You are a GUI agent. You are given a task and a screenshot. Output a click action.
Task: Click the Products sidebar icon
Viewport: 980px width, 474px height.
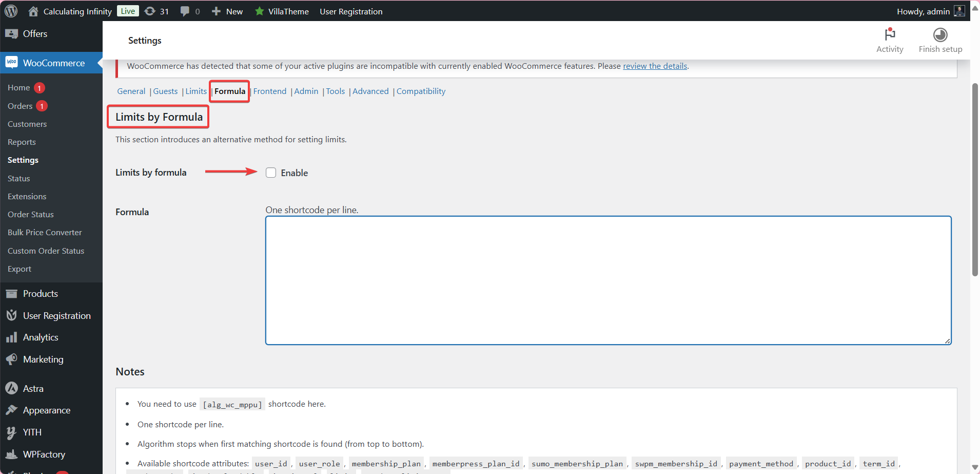tap(11, 294)
